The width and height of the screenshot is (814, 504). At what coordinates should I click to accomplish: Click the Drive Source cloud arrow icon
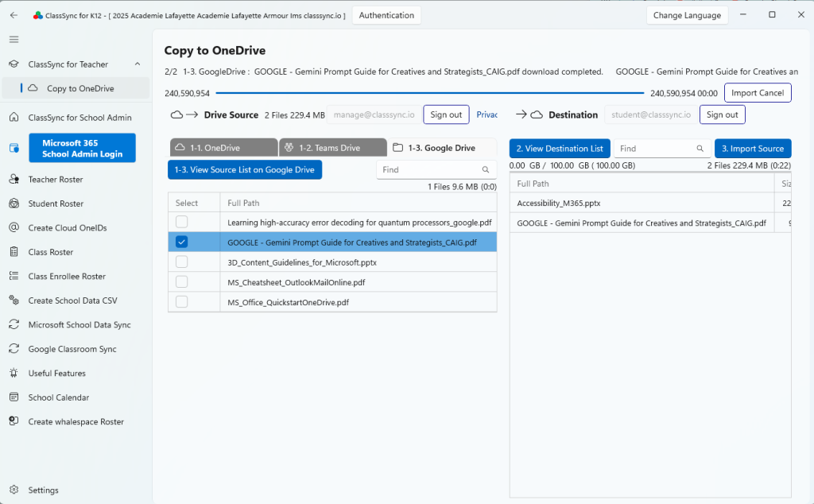click(x=184, y=114)
